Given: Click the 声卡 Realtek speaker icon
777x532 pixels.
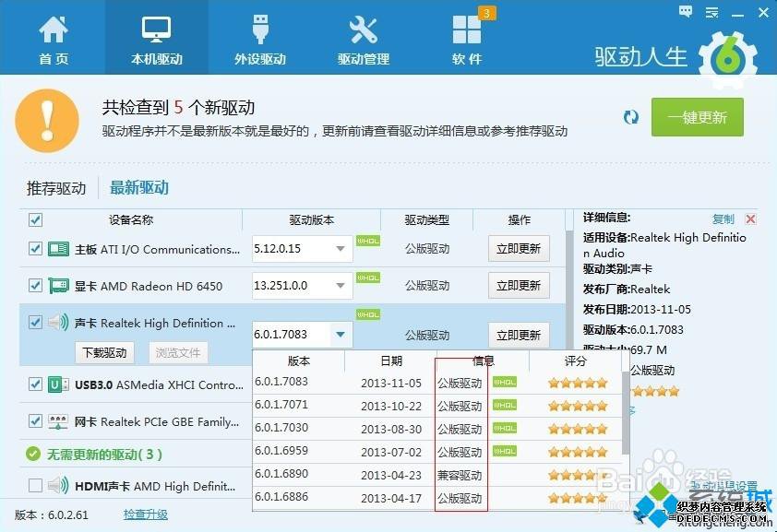Looking at the screenshot, I should (x=58, y=323).
